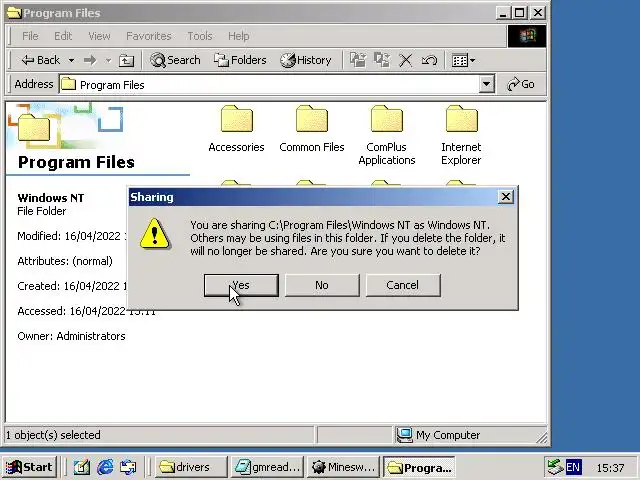Open the Help menu
Image resolution: width=640 pixels, height=480 pixels.
pos(238,36)
